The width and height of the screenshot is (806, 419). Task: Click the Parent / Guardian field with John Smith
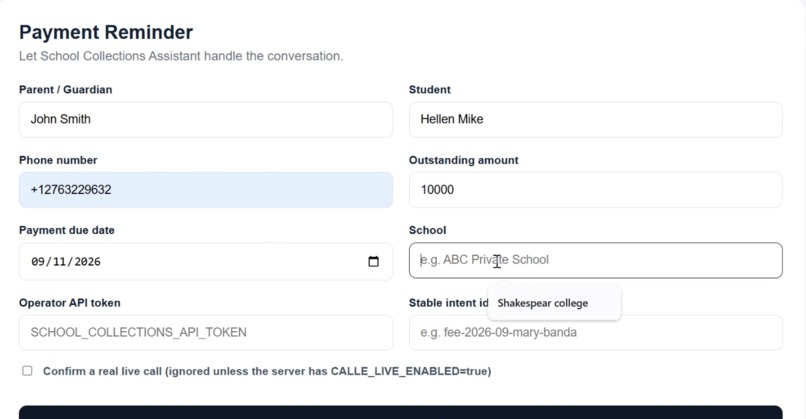coord(206,119)
